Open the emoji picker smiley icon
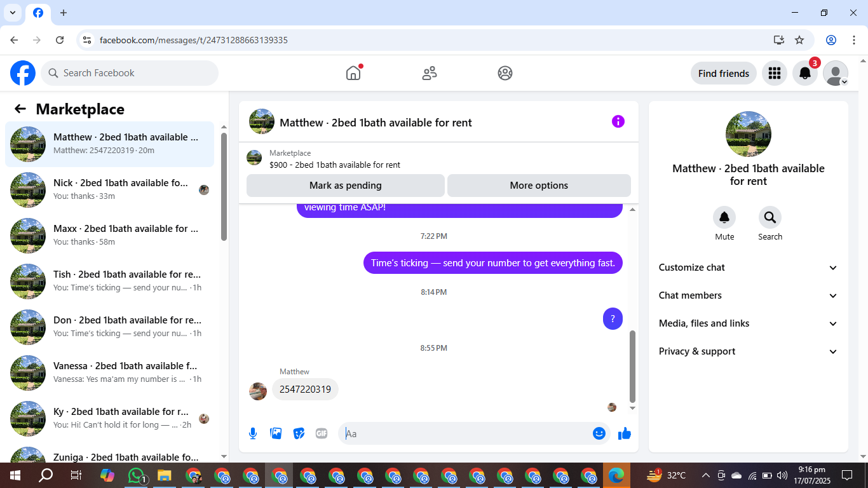 click(x=599, y=433)
